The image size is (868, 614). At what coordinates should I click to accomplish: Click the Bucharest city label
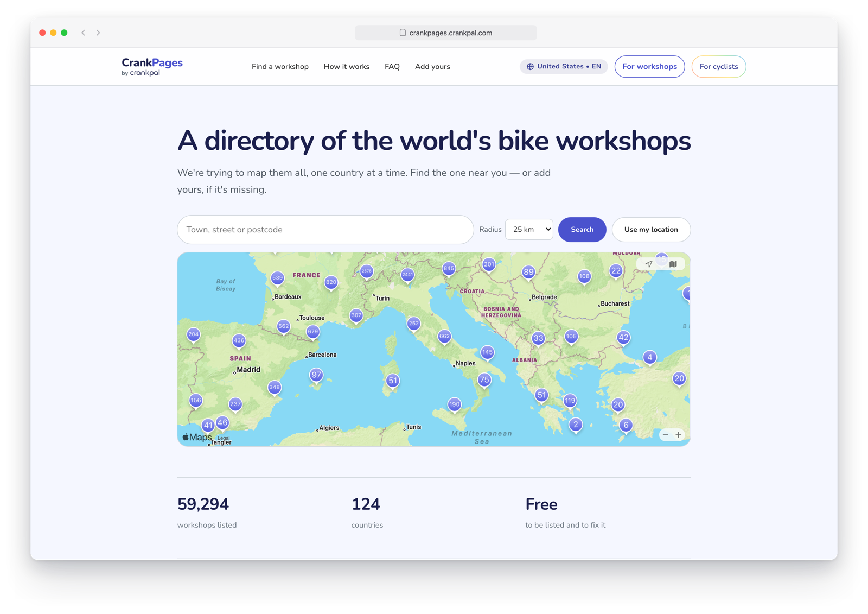click(615, 303)
